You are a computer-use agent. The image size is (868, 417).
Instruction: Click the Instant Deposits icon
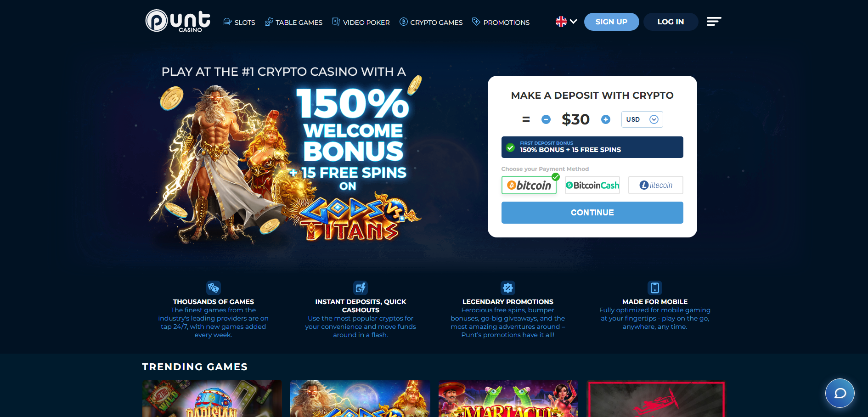361,288
